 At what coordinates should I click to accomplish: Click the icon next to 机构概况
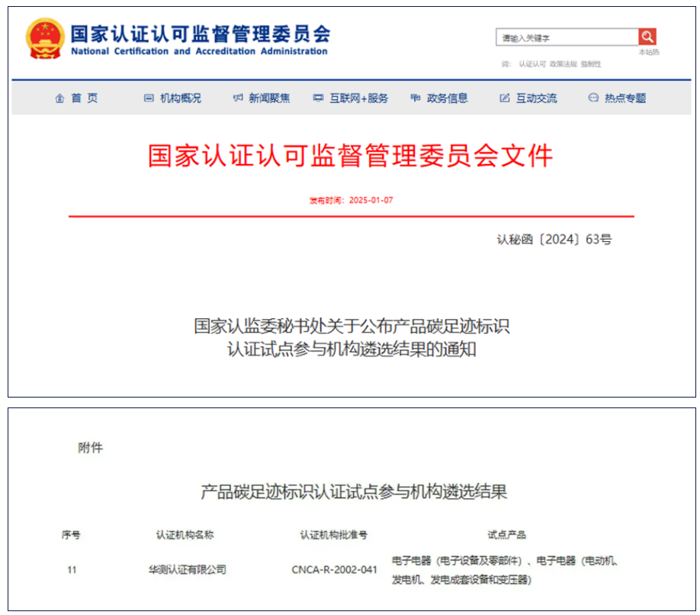pos(149,98)
